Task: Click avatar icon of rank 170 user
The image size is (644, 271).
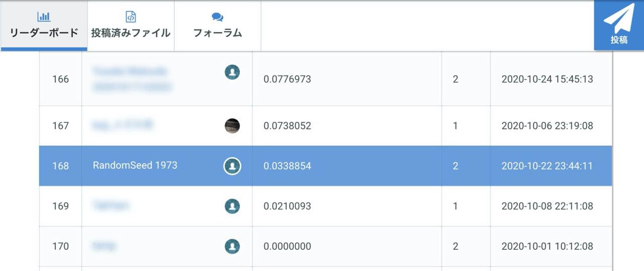Action: click(x=232, y=246)
